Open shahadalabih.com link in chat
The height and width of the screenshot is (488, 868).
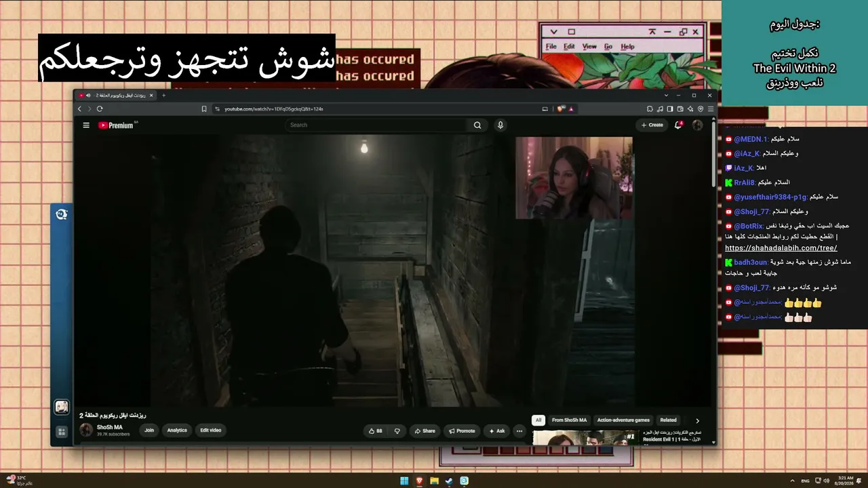tap(781, 248)
